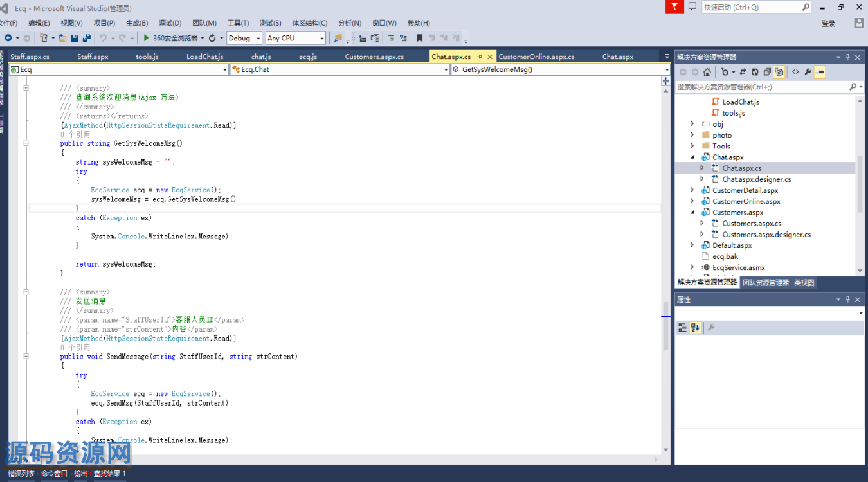868x482 pixels.
Task: Open the 调试(D) Debug menu
Action: (170, 23)
